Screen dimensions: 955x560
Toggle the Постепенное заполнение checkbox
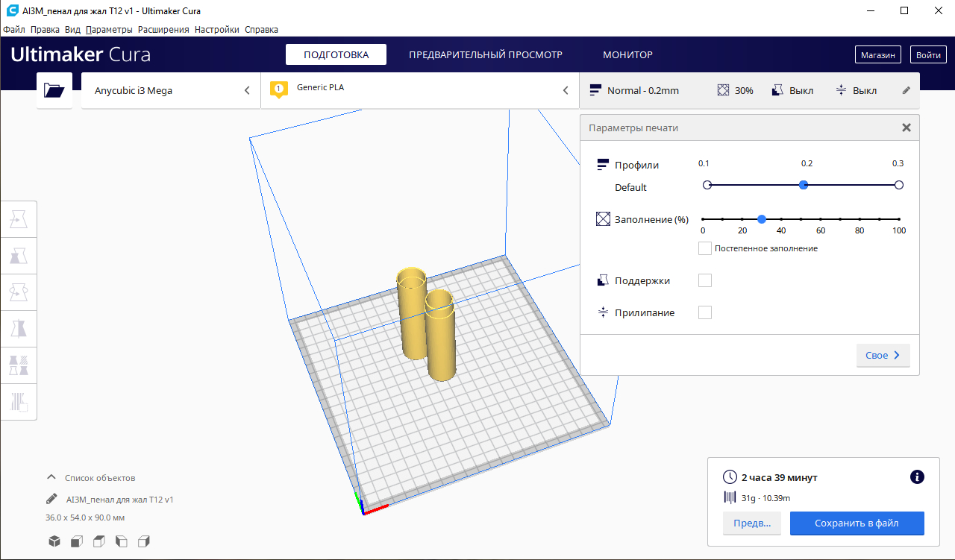click(x=705, y=248)
